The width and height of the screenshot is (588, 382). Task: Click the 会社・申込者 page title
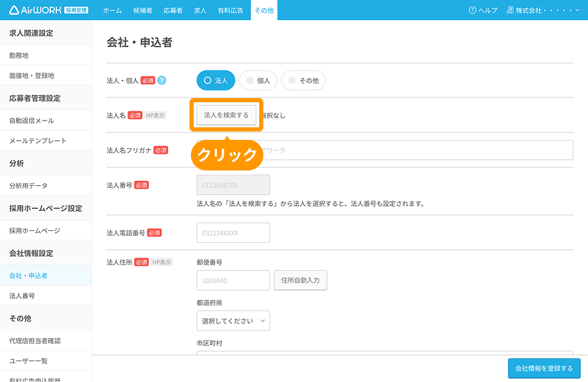tap(139, 42)
